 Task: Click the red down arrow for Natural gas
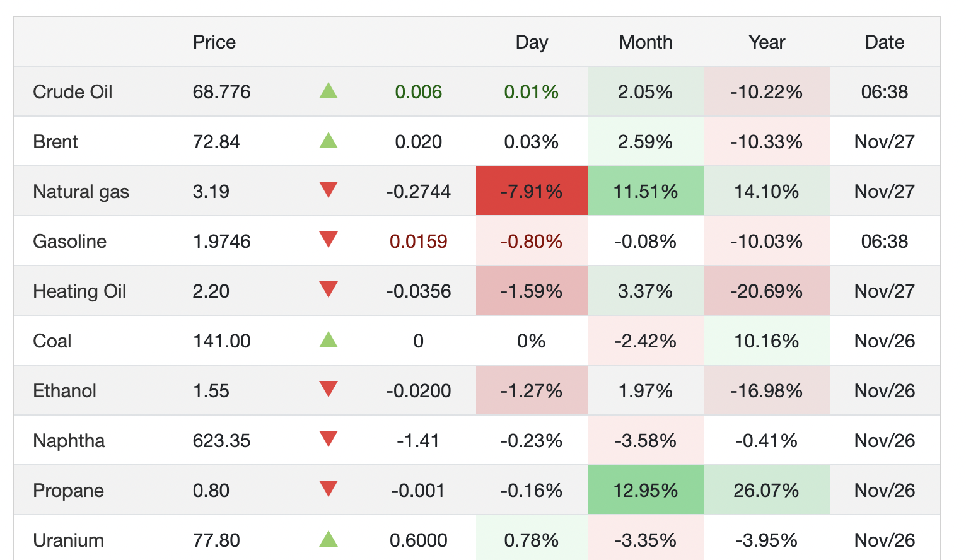[329, 190]
